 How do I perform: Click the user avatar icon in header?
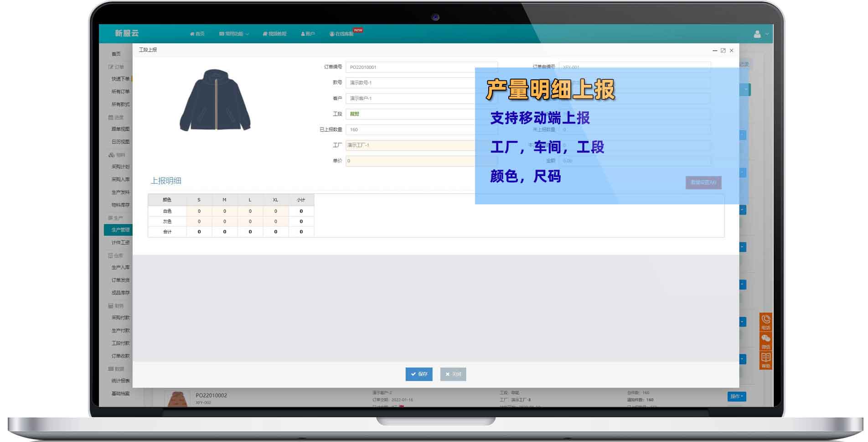[757, 34]
